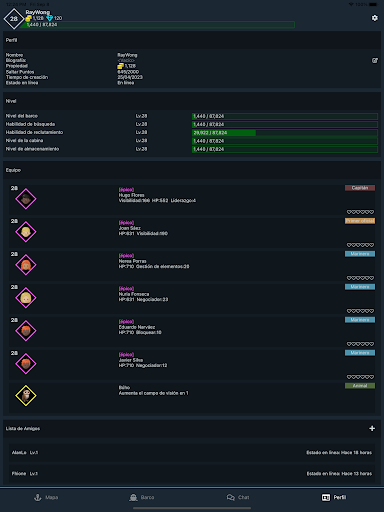The image size is (384, 512).
Task: Open Eduardo Narváez avatar
Action: click(x=26, y=331)
